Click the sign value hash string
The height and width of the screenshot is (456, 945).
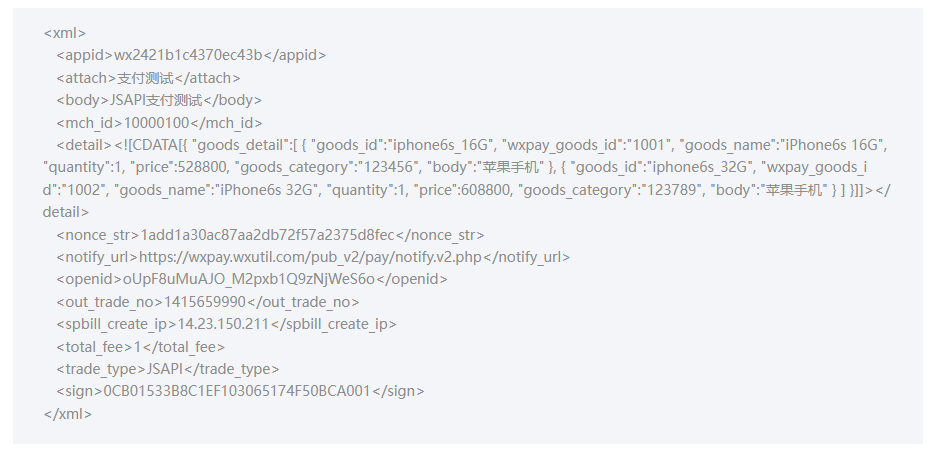(237, 391)
